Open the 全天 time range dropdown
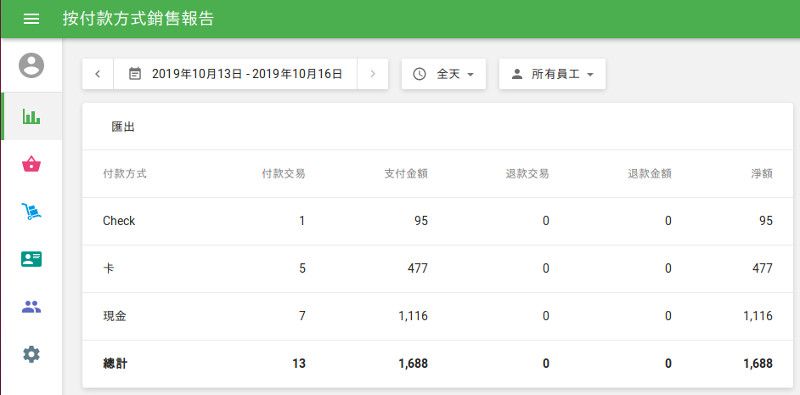 443,74
